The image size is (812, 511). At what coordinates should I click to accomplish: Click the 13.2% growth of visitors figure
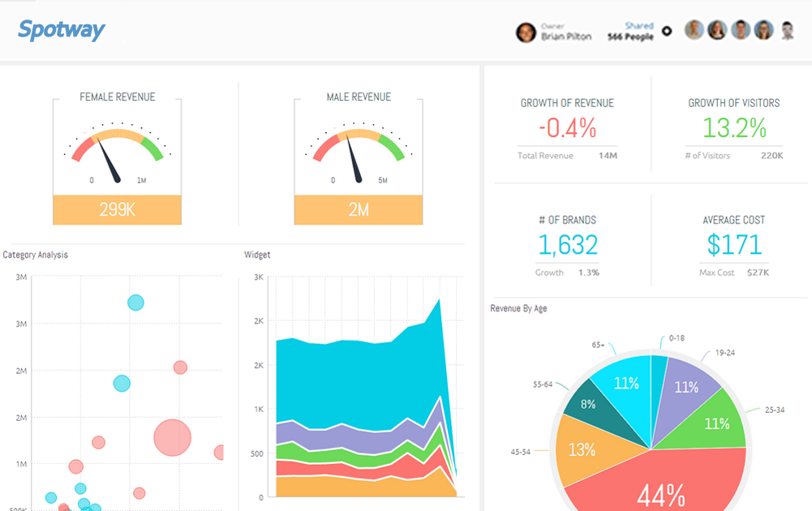734,128
